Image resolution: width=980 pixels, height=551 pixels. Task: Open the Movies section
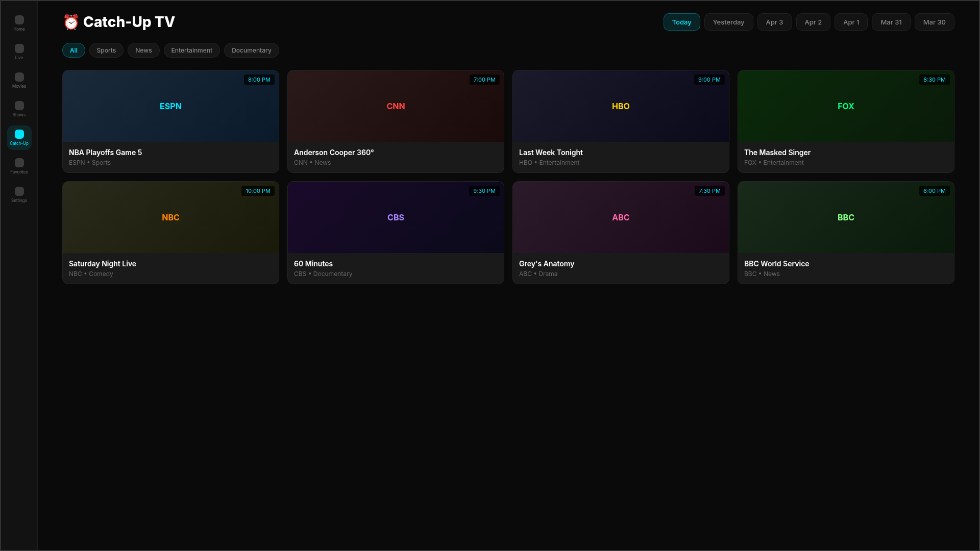pyautogui.click(x=19, y=77)
